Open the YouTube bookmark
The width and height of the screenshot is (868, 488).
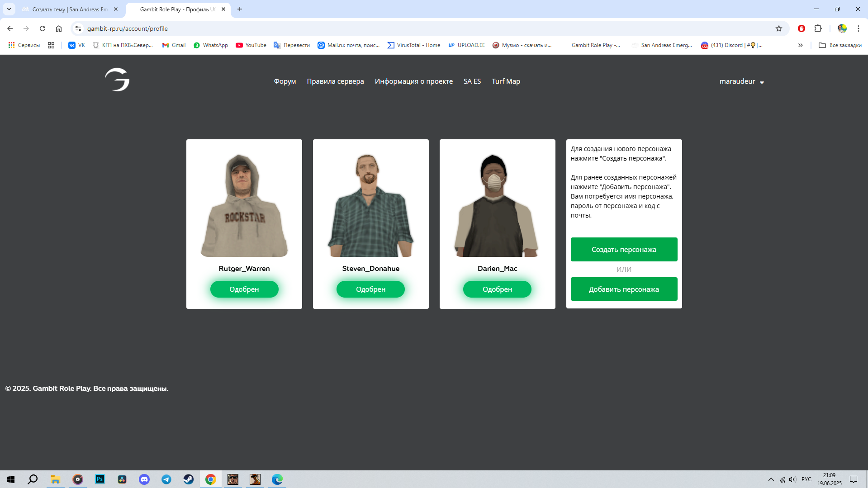coord(251,45)
